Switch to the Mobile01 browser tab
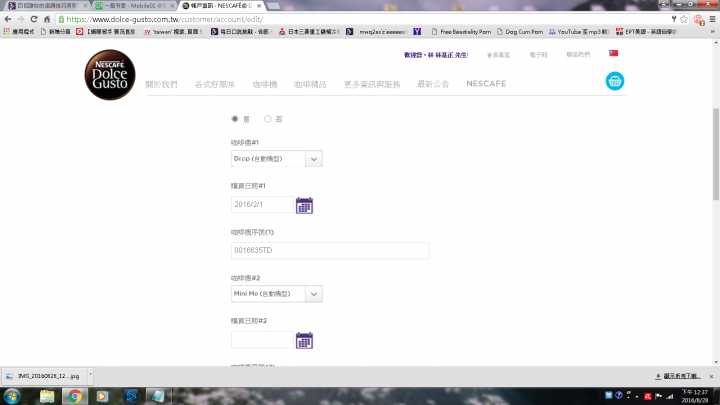This screenshot has width=720, height=405. tap(135, 6)
